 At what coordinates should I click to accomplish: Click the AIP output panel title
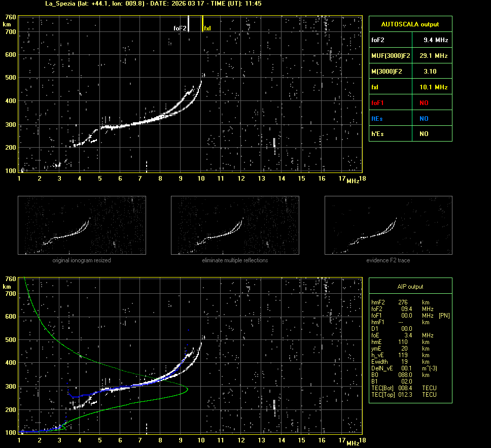click(410, 287)
